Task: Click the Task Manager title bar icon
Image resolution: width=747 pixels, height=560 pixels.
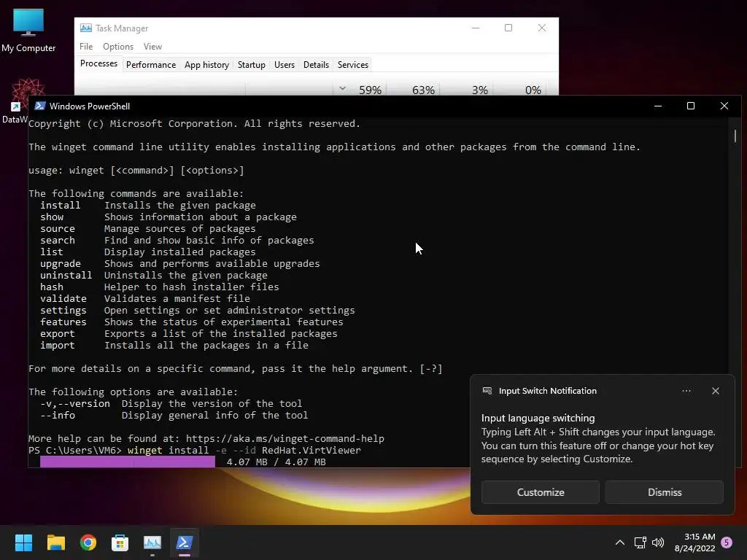Action: click(86, 28)
